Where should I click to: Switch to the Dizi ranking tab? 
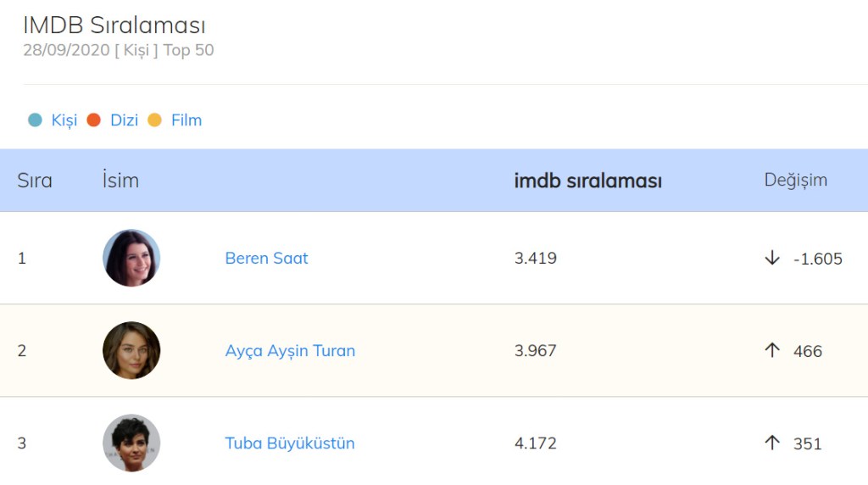[124, 120]
